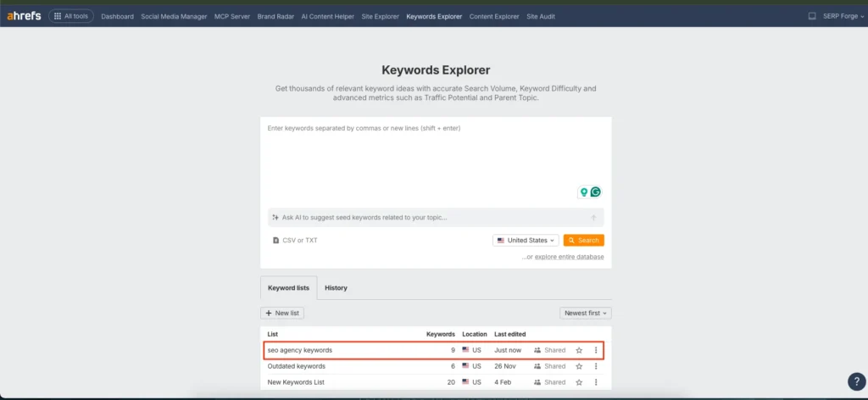Screen dimensions: 868x400
Task: Click the Ahrefs logo
Action: pyautogui.click(x=24, y=16)
